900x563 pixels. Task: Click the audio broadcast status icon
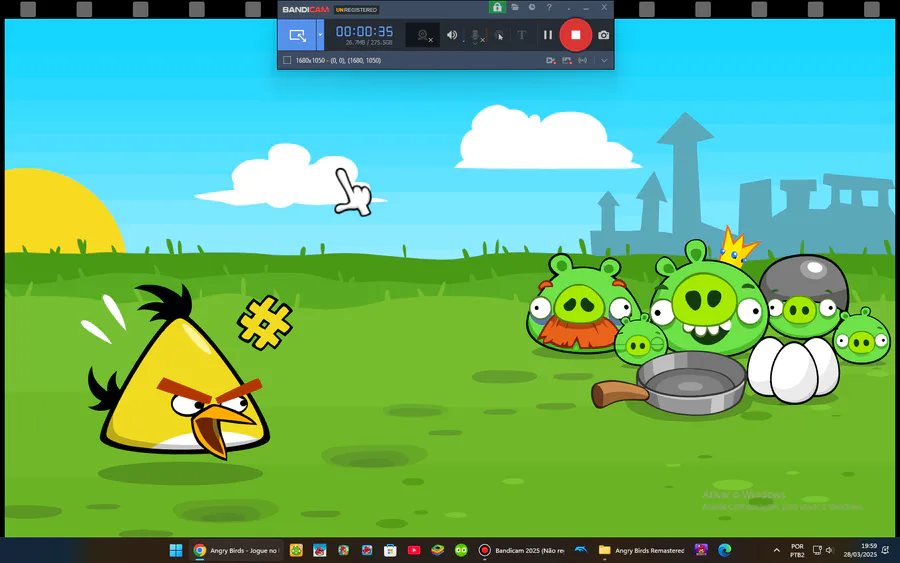tap(583, 60)
